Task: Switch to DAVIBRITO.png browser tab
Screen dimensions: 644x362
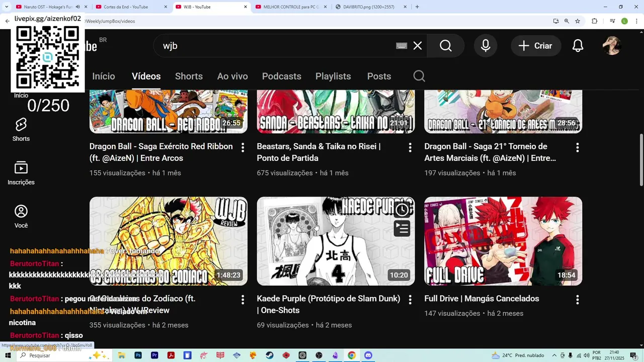Action: point(369,7)
